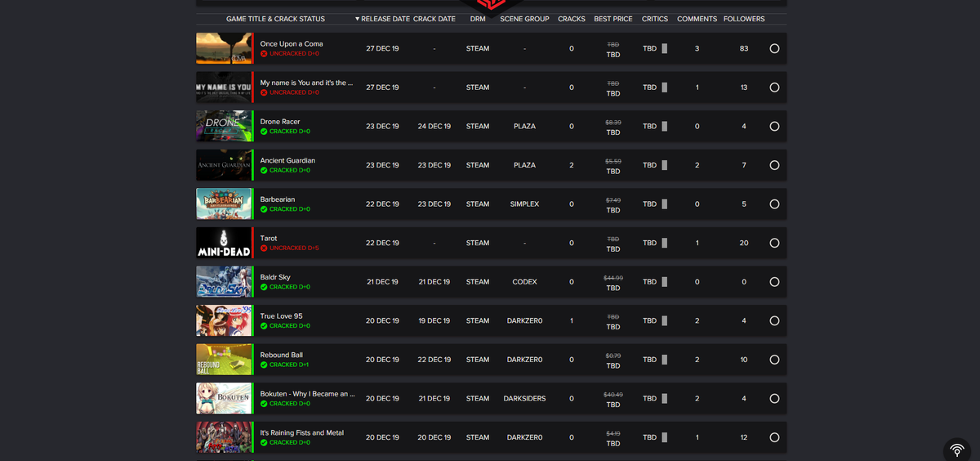Click the critics score bar for Baldr Sky
Viewport: 980px width, 461px height.
click(x=665, y=282)
